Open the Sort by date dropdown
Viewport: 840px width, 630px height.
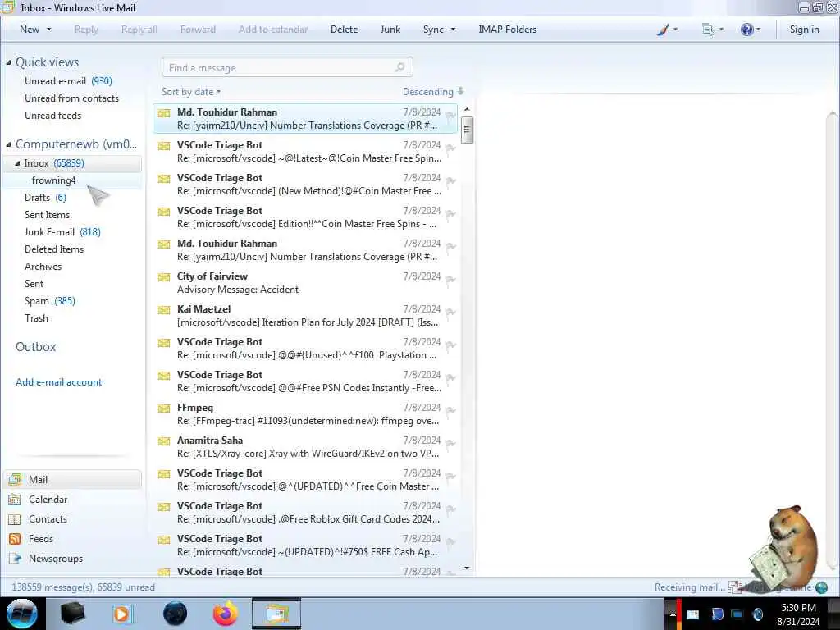tap(191, 92)
